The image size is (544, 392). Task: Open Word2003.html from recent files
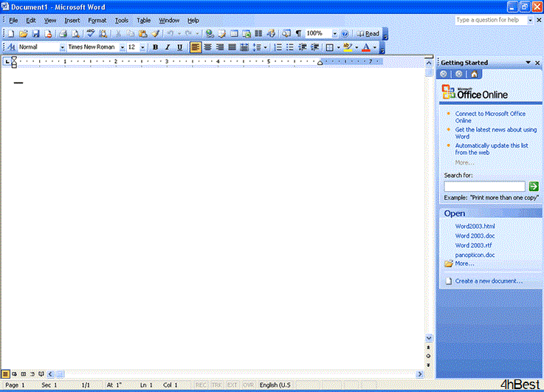(x=475, y=226)
